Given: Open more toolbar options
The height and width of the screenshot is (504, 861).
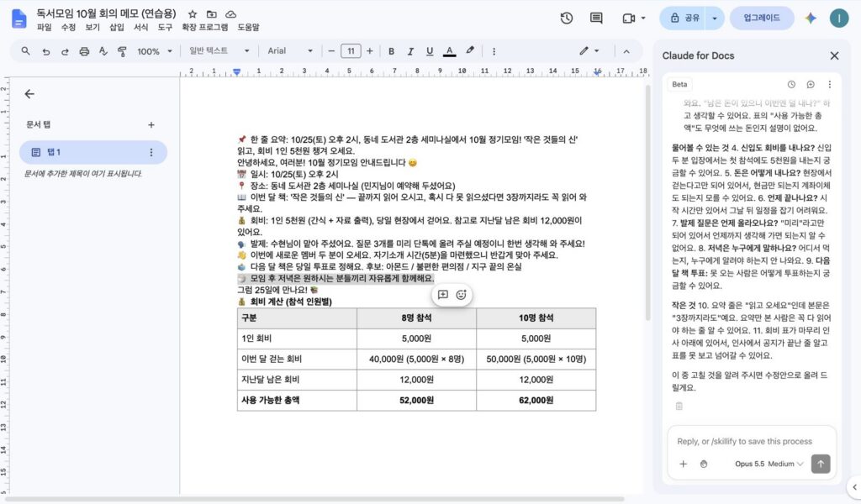Looking at the screenshot, I should pyautogui.click(x=494, y=51).
